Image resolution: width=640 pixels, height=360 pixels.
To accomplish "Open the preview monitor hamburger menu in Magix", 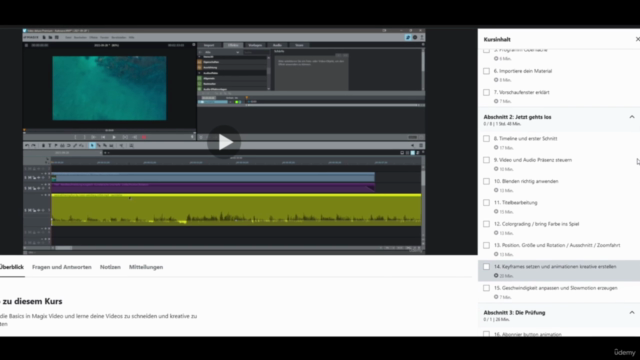I will [27, 45].
